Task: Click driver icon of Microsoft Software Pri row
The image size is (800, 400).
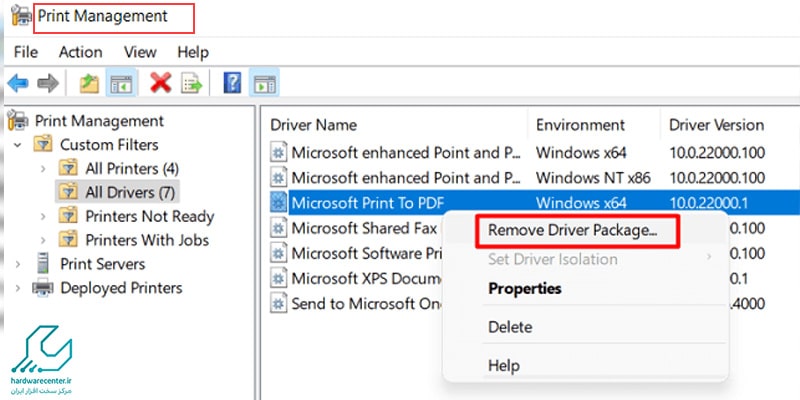Action: 278,253
